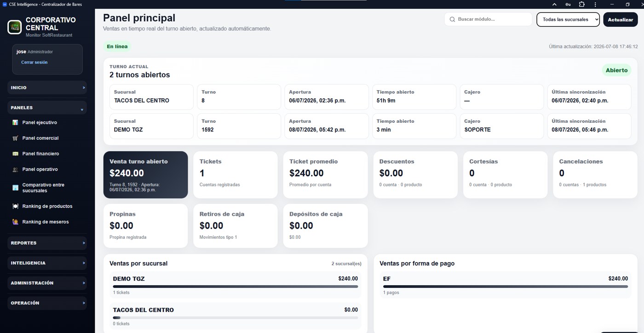Click the DEMO TGZ sales progress bar

pos(236,287)
